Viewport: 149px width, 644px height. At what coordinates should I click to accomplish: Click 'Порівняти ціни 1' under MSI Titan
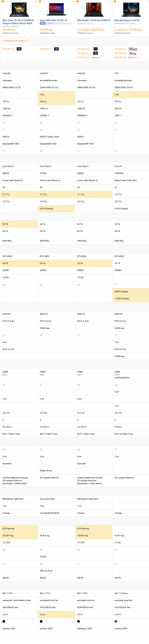pos(11,33)
